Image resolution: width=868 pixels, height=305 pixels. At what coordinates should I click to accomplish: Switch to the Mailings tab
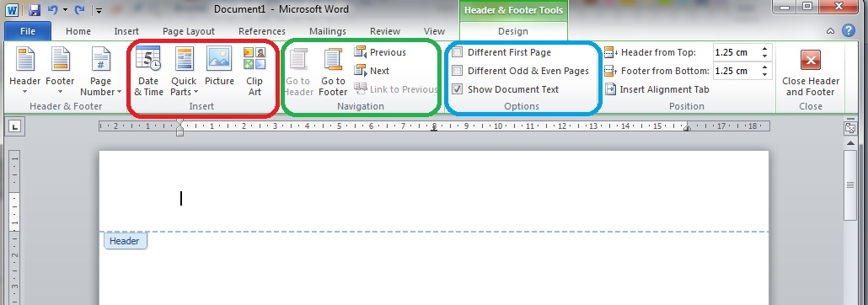point(328,31)
